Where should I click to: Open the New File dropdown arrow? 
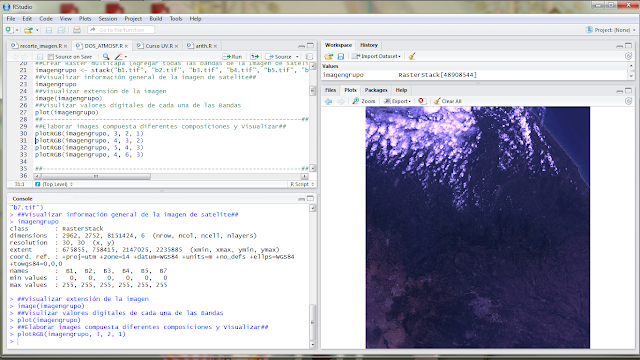pos(17,30)
